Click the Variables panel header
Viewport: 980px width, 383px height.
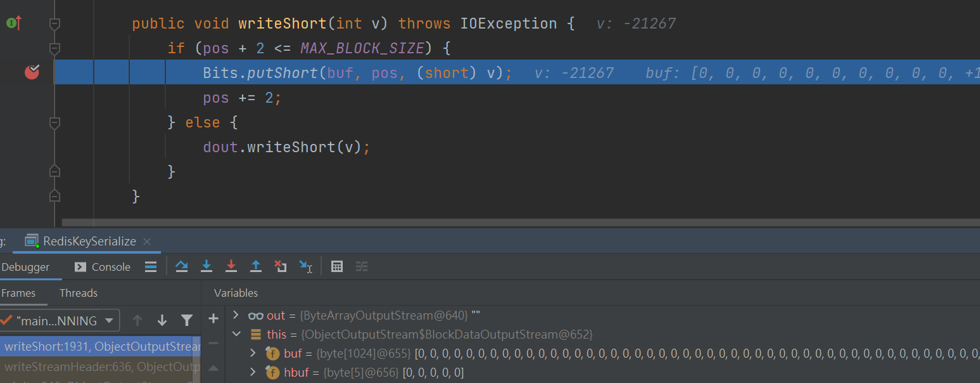[x=236, y=293]
